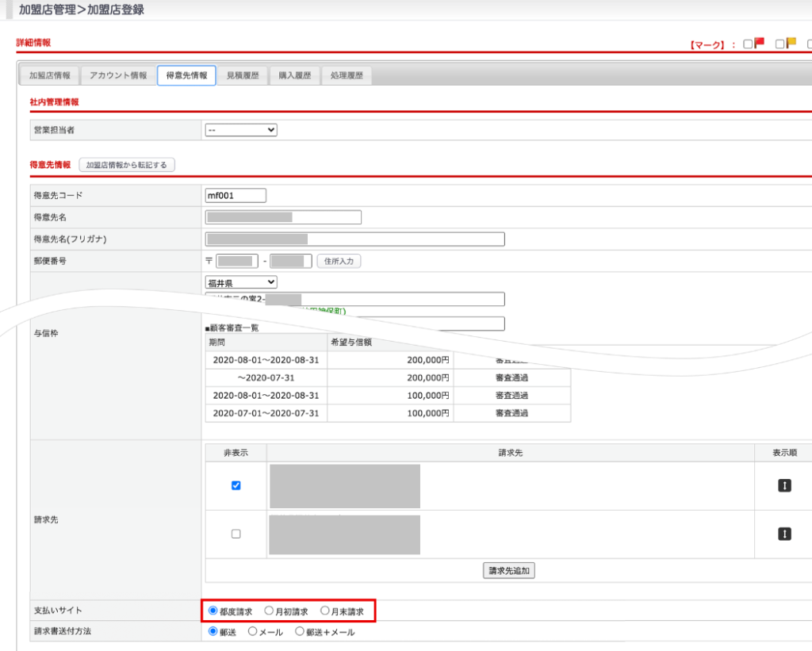Click the 請求先追加 button
The width and height of the screenshot is (812, 651).
(x=508, y=570)
